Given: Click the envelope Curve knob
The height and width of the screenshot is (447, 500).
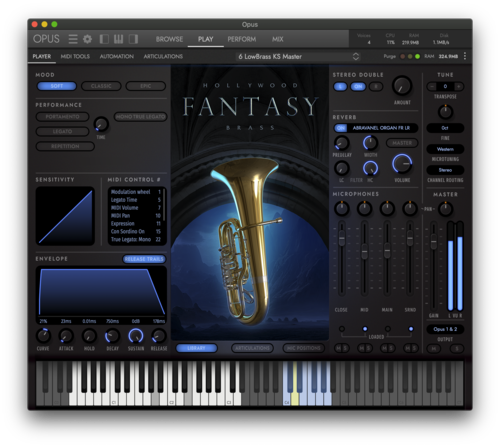Looking at the screenshot, I should pos(43,336).
